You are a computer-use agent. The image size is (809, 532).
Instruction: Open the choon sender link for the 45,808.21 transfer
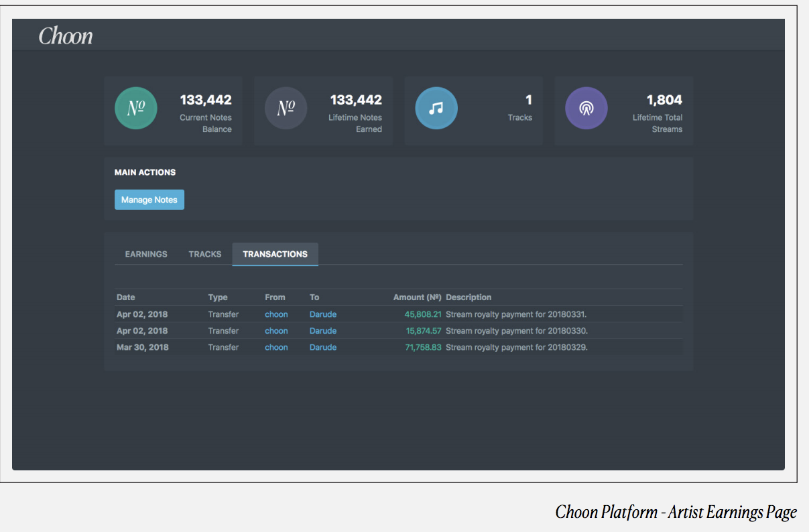[x=276, y=314]
